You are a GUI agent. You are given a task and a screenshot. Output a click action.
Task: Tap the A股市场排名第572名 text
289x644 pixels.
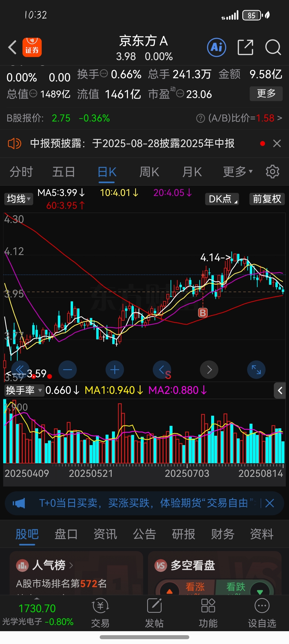click(x=61, y=584)
